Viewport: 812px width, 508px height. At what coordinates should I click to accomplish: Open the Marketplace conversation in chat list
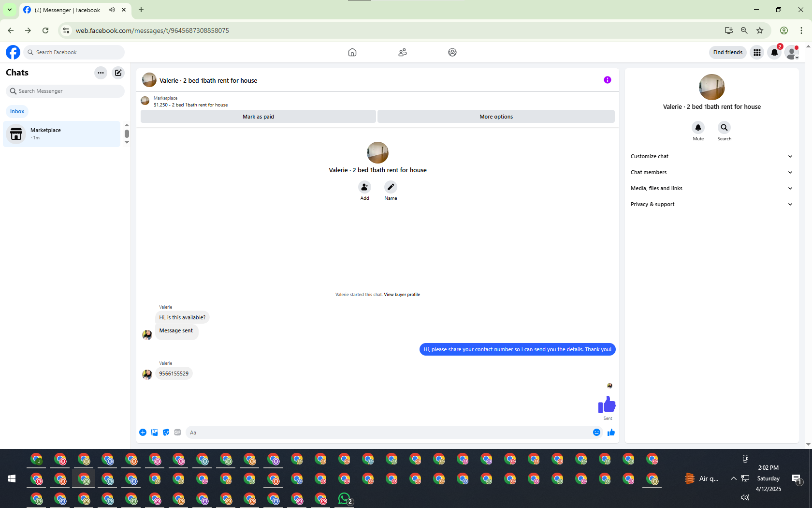[x=62, y=134]
